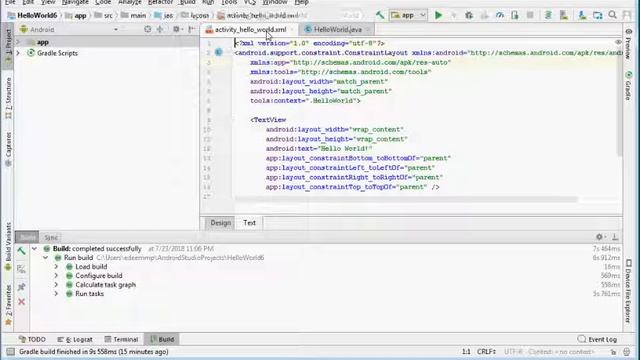Select activity_hello_world.xml editor tab
The image size is (640, 360).
249,29
